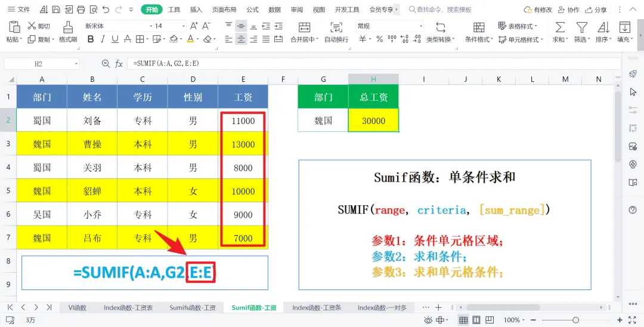Click the zoom slider handle in status bar
This screenshot has width=644, height=327.
click(576, 320)
